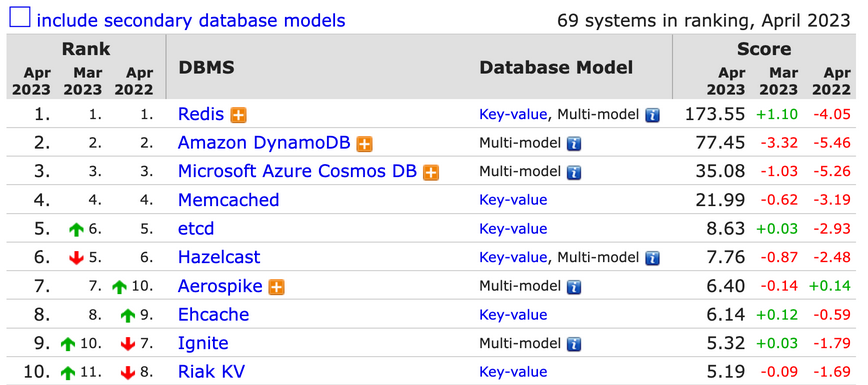Click the green up arrow in the Aerospike row
Screen dimensions: 868x385
click(x=120, y=287)
